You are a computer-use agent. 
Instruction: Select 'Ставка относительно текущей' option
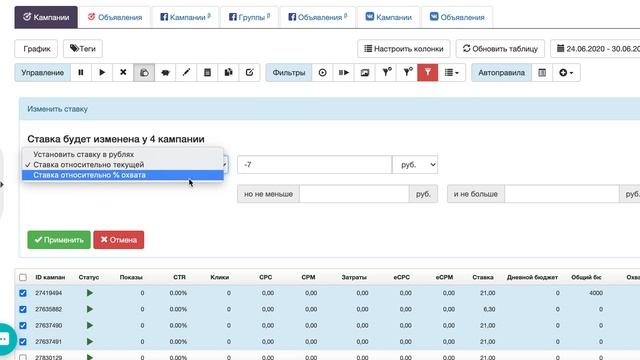pyautogui.click(x=123, y=164)
